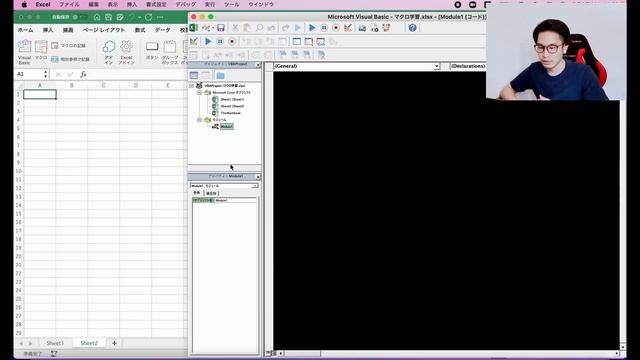
Task: Collapse the VBAProject root tree node
Action: coord(191,86)
